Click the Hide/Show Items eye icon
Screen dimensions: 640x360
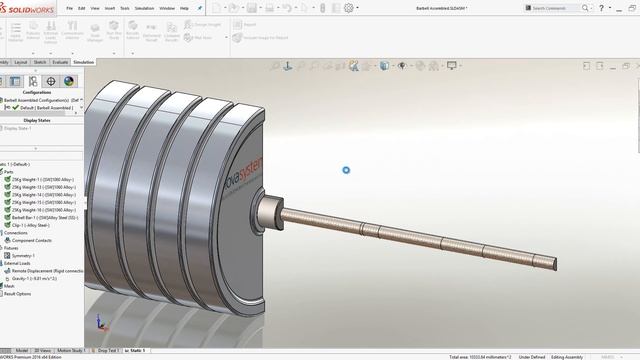[x=402, y=66]
